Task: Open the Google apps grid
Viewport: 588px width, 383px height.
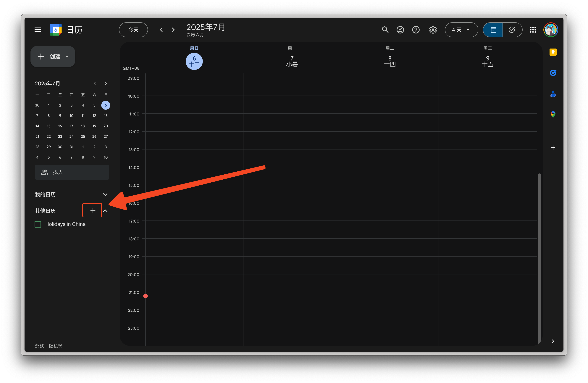Action: (x=533, y=30)
